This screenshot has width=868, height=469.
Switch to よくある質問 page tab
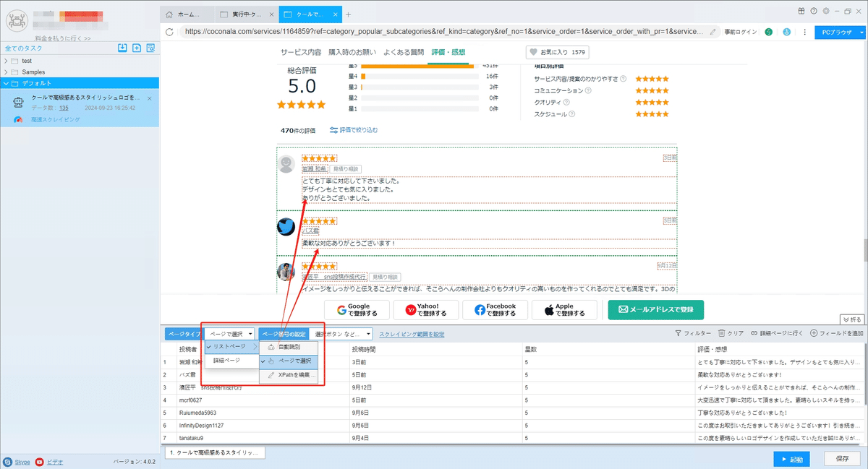[x=404, y=52]
